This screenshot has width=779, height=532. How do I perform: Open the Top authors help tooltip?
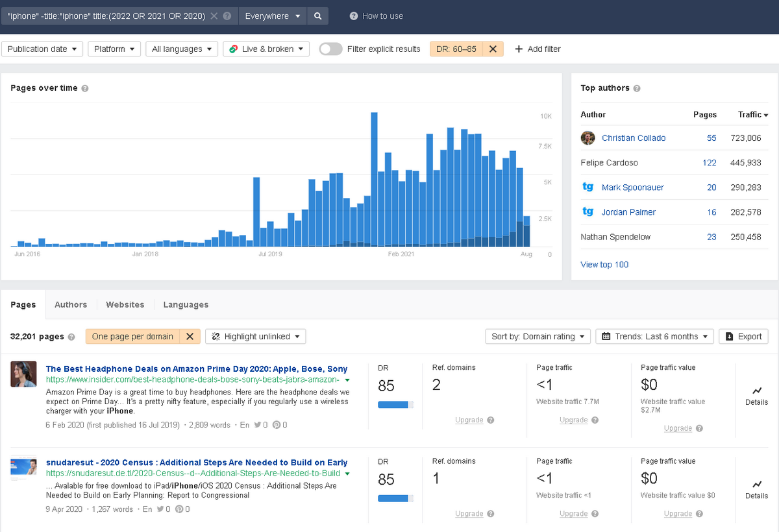click(637, 88)
